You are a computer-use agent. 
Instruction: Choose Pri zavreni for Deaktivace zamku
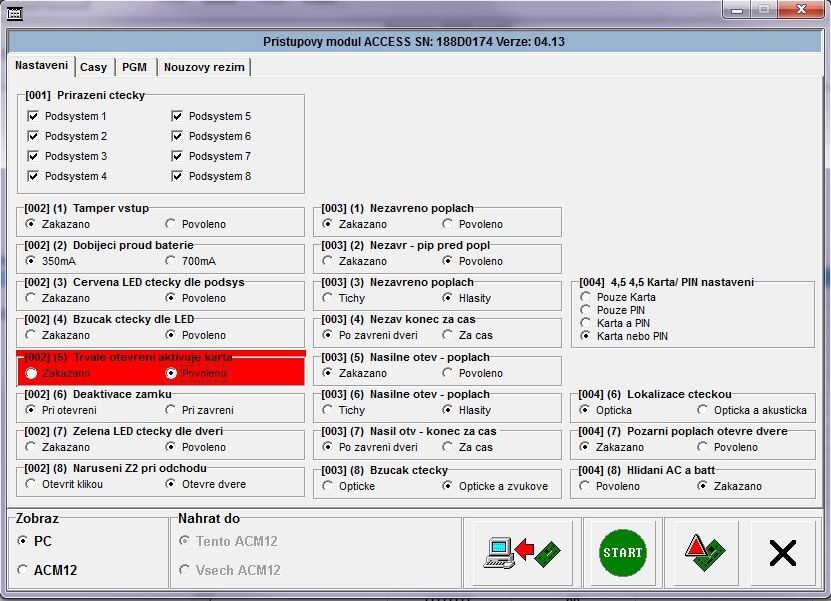[171, 410]
